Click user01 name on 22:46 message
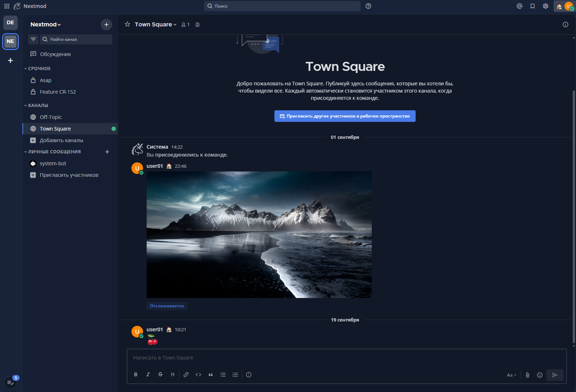Screen dimensions: 576x392 [155, 166]
